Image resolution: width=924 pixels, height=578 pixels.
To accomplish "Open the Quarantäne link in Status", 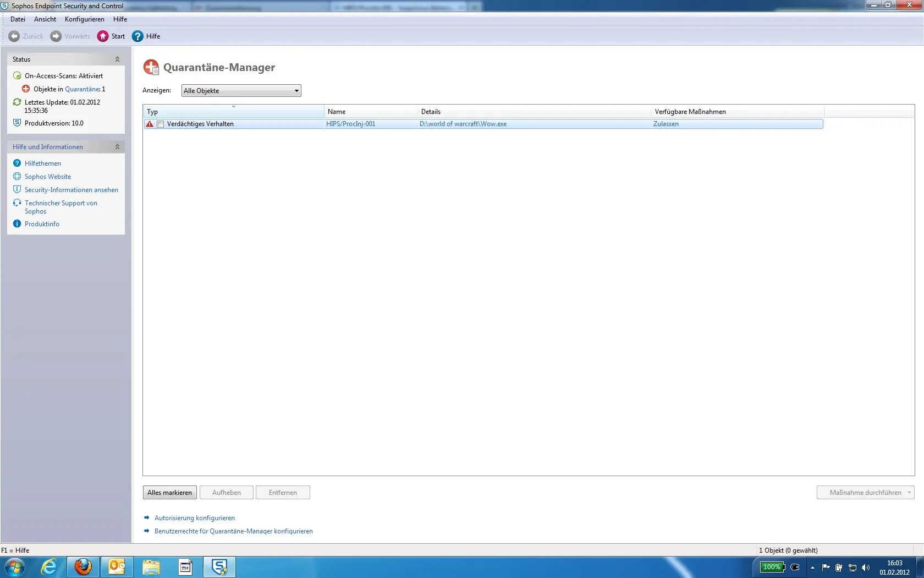I will [x=82, y=89].
